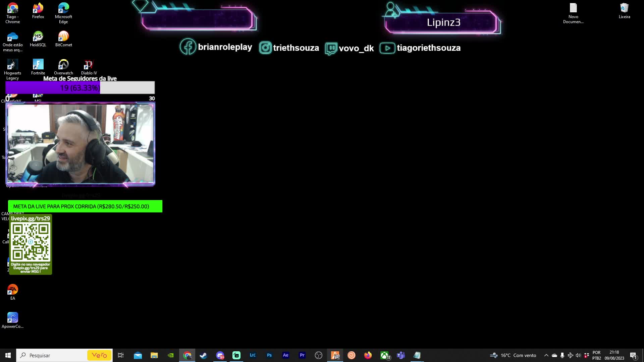Screen dimensions: 644x362
Task: Open Discord from taskbar
Action: [220, 355]
